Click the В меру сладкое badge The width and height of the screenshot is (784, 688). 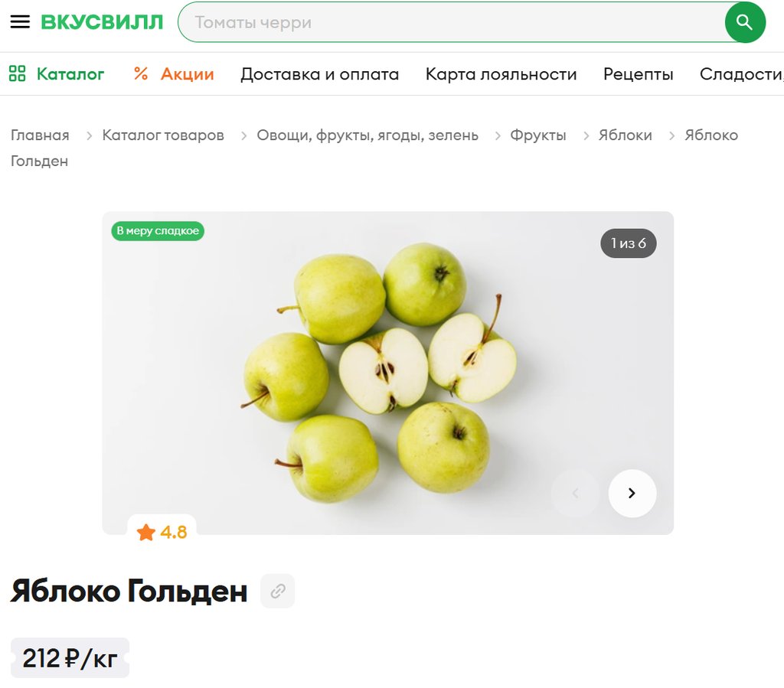(158, 231)
